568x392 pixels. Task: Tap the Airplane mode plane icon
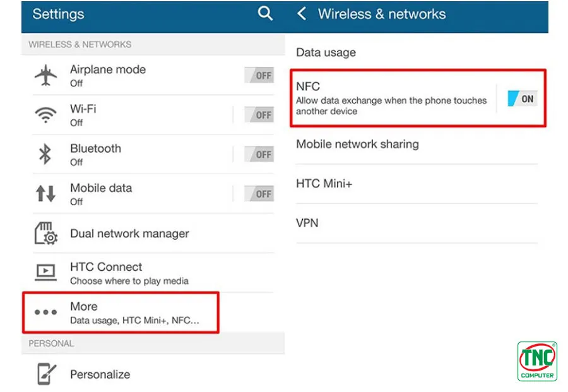[45, 75]
